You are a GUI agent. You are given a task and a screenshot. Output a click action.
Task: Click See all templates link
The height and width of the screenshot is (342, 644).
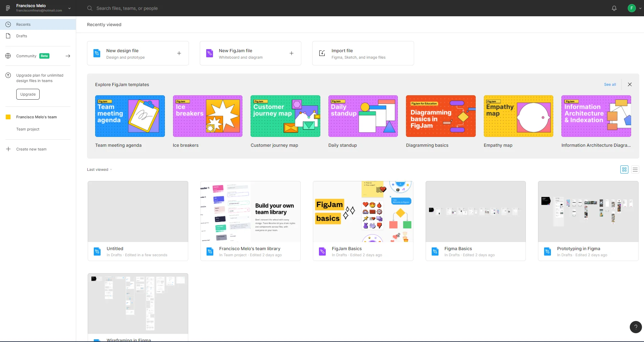click(610, 84)
